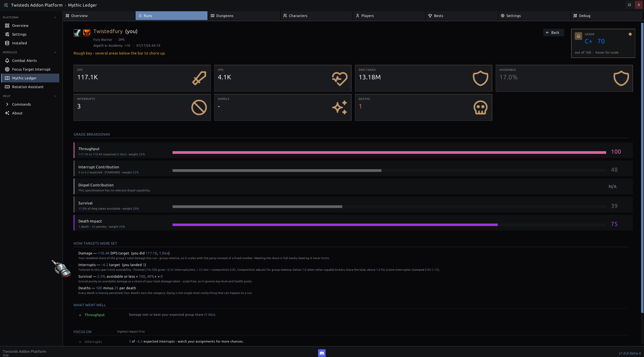This screenshot has width=644, height=357.
Task: Select the Runs tab
Action: (x=171, y=16)
